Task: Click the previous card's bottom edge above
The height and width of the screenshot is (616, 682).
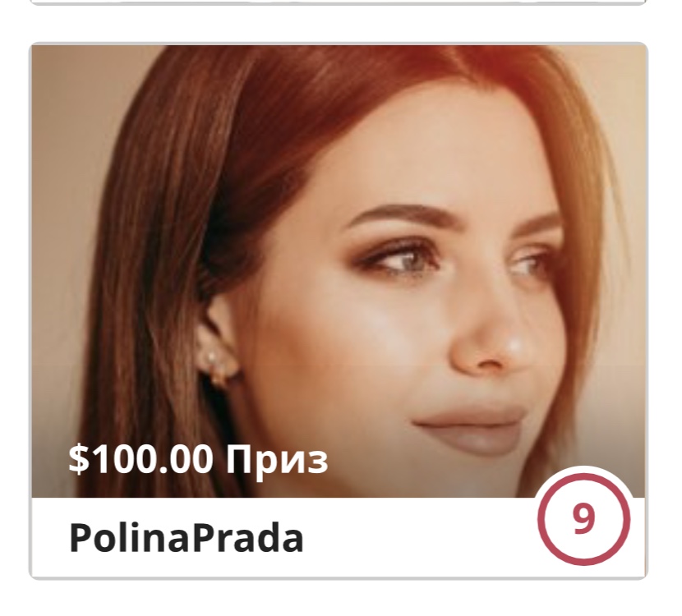Action: point(338,2)
